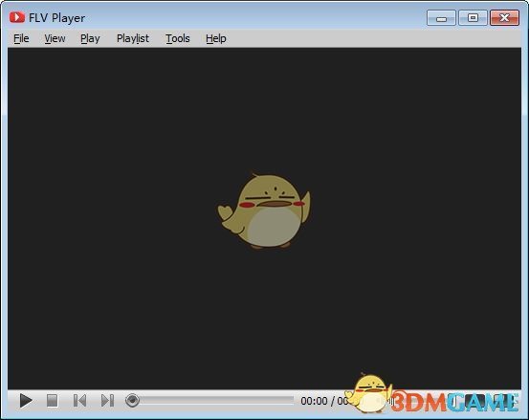Close the FLV Player window
Viewport: 529px width, 420px height.
pyautogui.click(x=504, y=17)
